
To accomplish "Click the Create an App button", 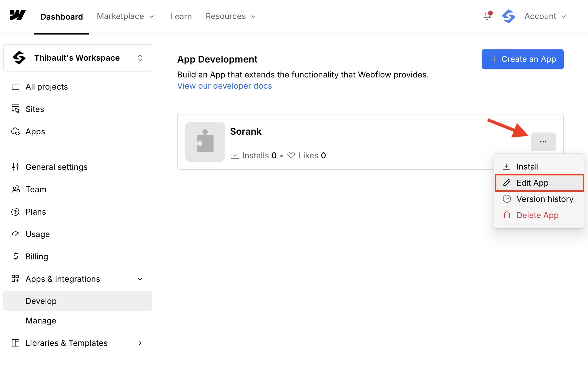I will tap(523, 59).
